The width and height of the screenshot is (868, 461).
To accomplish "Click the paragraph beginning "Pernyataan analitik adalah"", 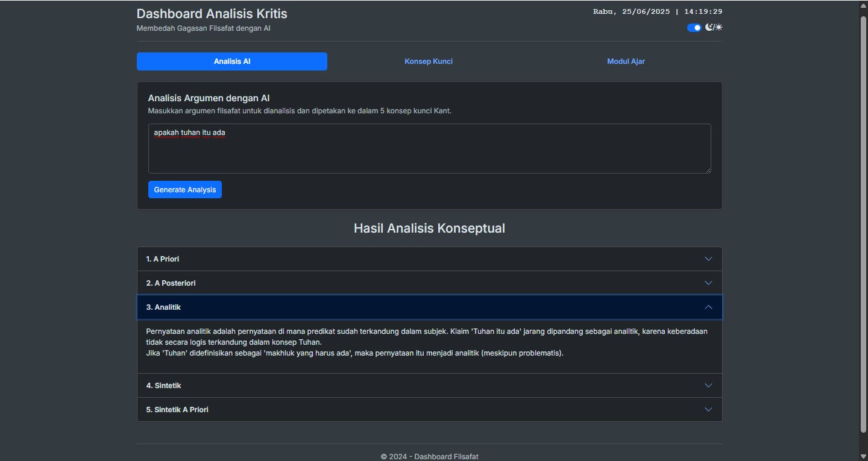I will [427, 337].
